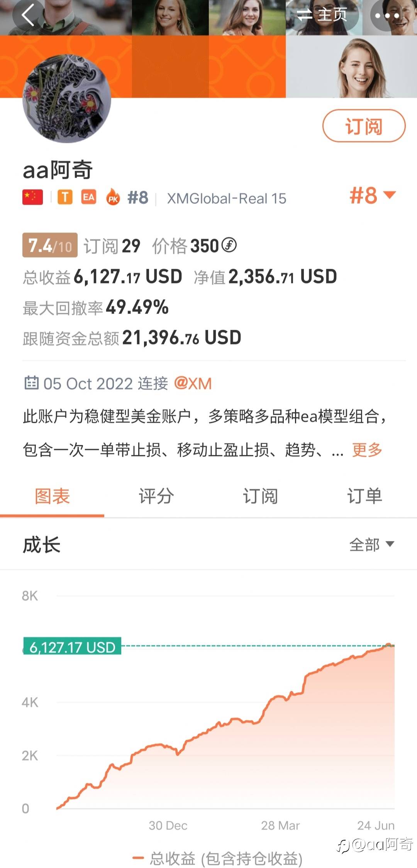Tap the coin icon beside price 350
Viewport: 417px width, 868px height.
[229, 245]
